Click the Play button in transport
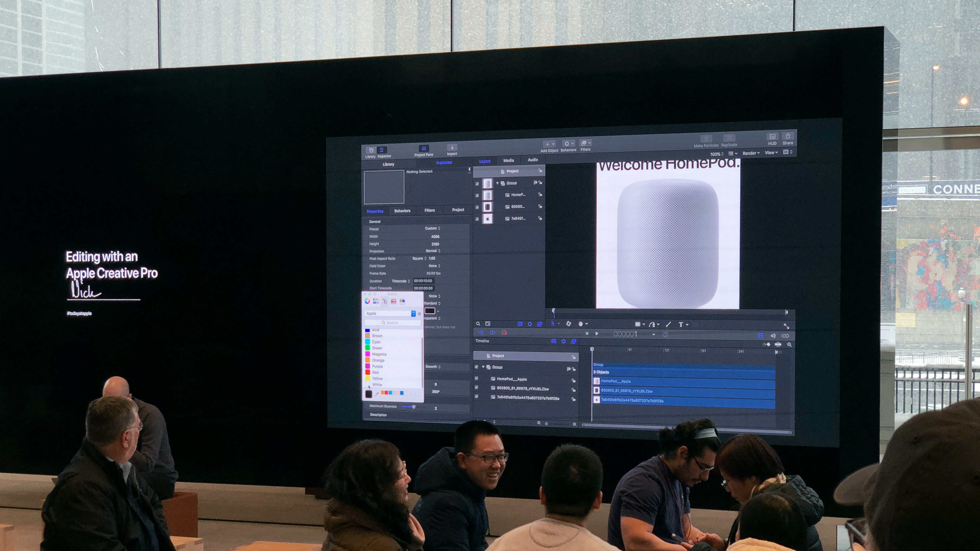 pyautogui.click(x=596, y=334)
